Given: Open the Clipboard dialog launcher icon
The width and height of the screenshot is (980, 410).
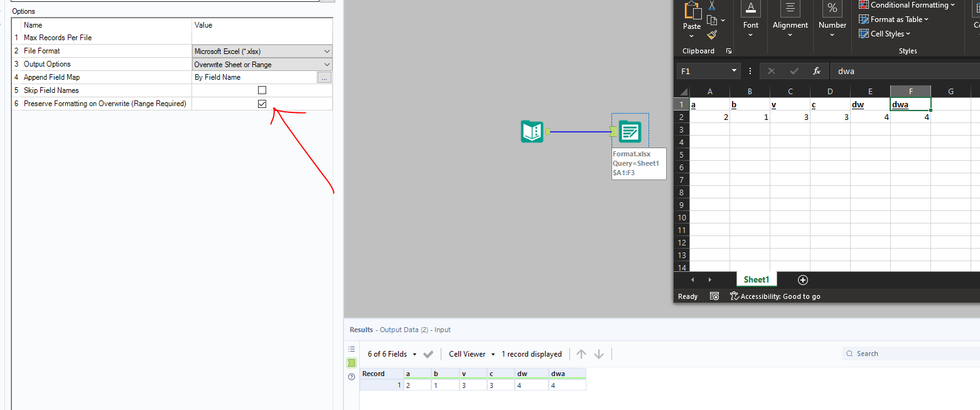Looking at the screenshot, I should pyautogui.click(x=729, y=51).
